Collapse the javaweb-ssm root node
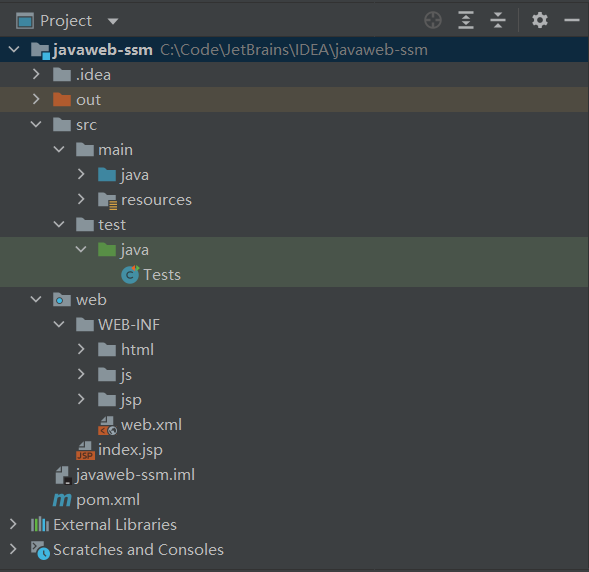The image size is (589, 572). click(x=14, y=49)
